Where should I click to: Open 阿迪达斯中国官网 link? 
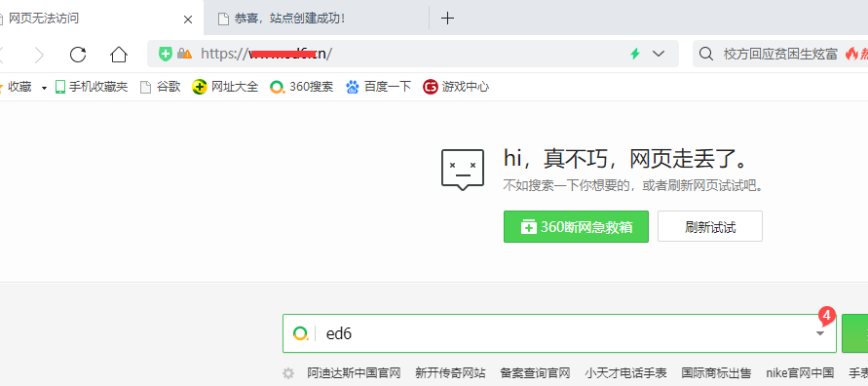(354, 372)
